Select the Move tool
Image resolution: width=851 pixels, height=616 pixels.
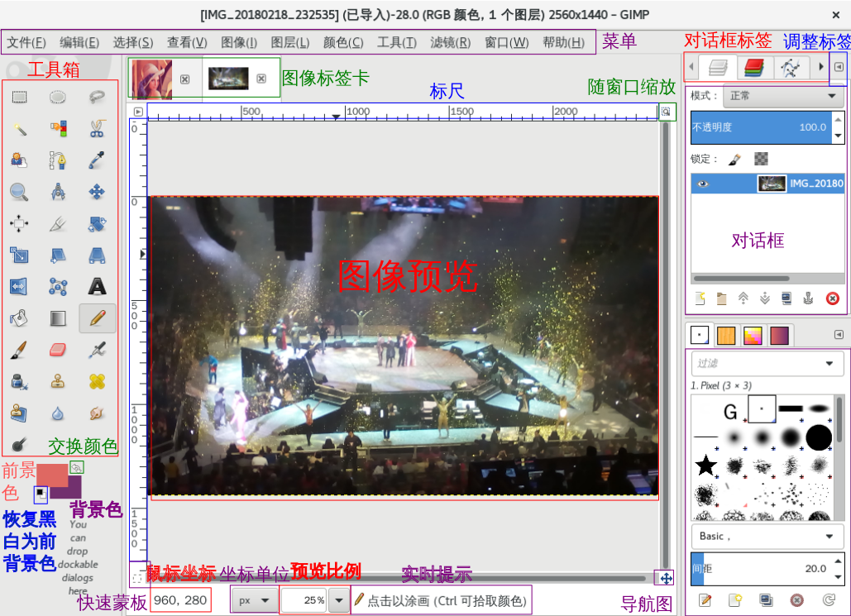tap(97, 192)
